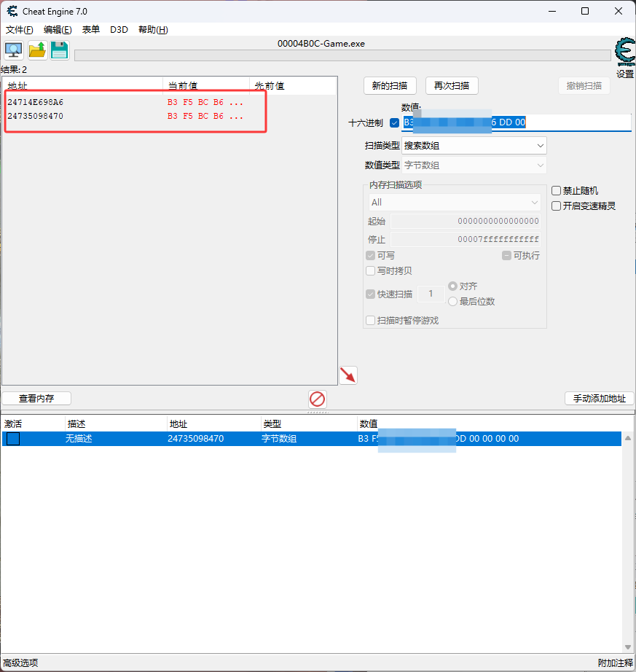Click the address table scrollbar down arrow
Screen dimensions: 636x672
(628, 647)
